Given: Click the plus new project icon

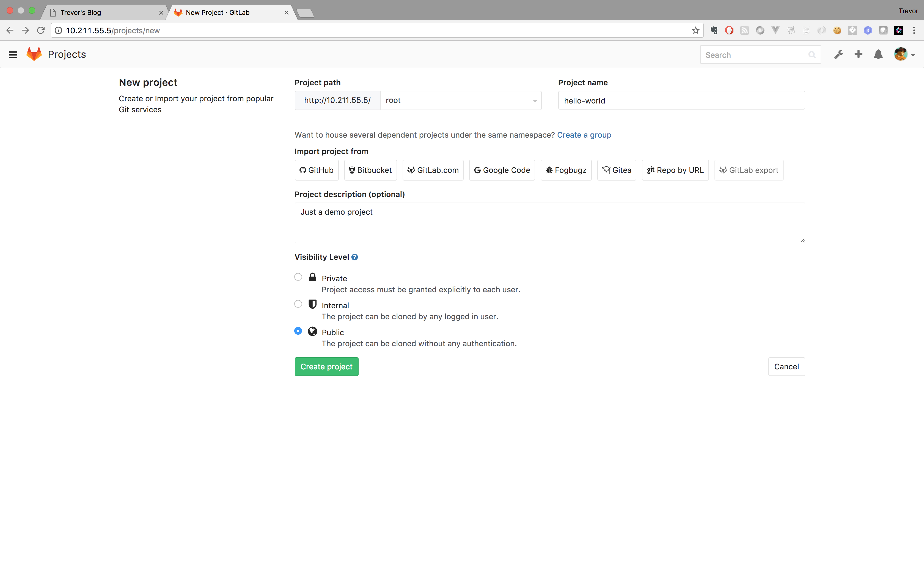Looking at the screenshot, I should 858,54.
